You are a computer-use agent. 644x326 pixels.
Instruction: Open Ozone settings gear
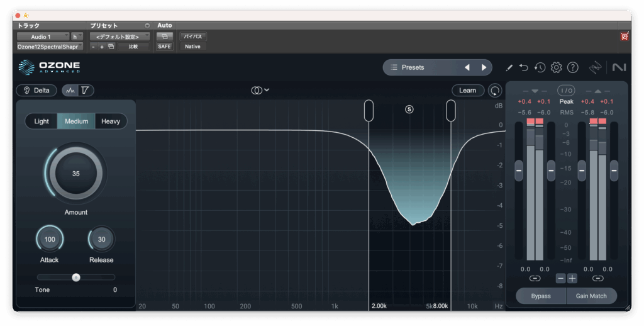(x=556, y=67)
